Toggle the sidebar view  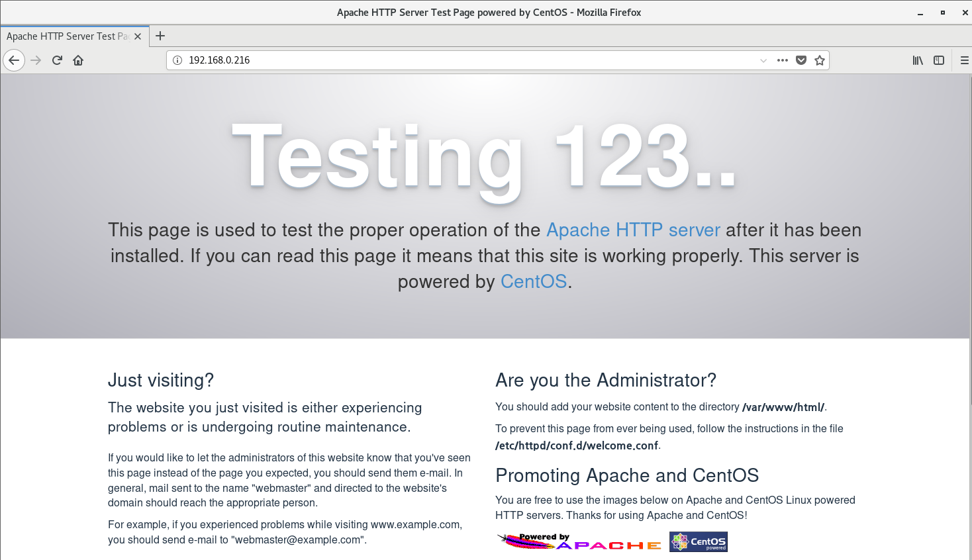(x=939, y=60)
